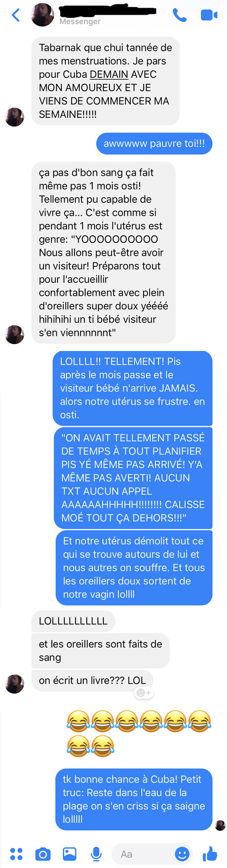Record a voice message with the microphone
Screen dimensions: 227x868
click(x=96, y=854)
